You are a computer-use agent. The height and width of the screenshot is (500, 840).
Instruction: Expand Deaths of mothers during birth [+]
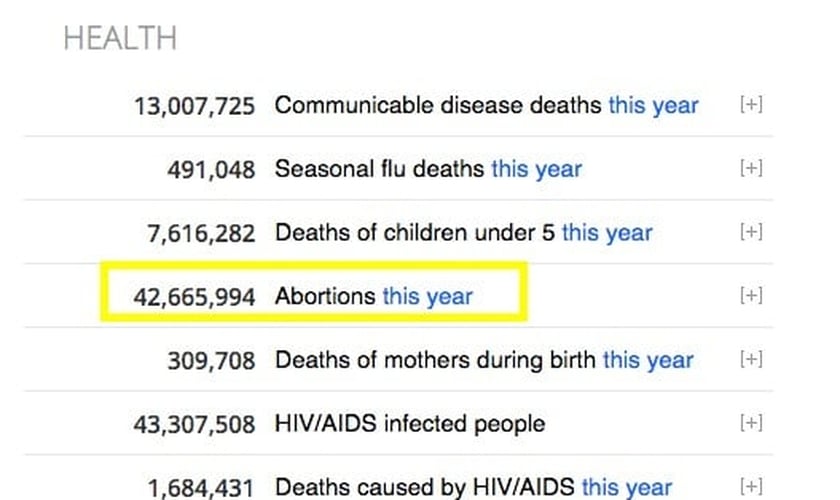pyautogui.click(x=751, y=359)
